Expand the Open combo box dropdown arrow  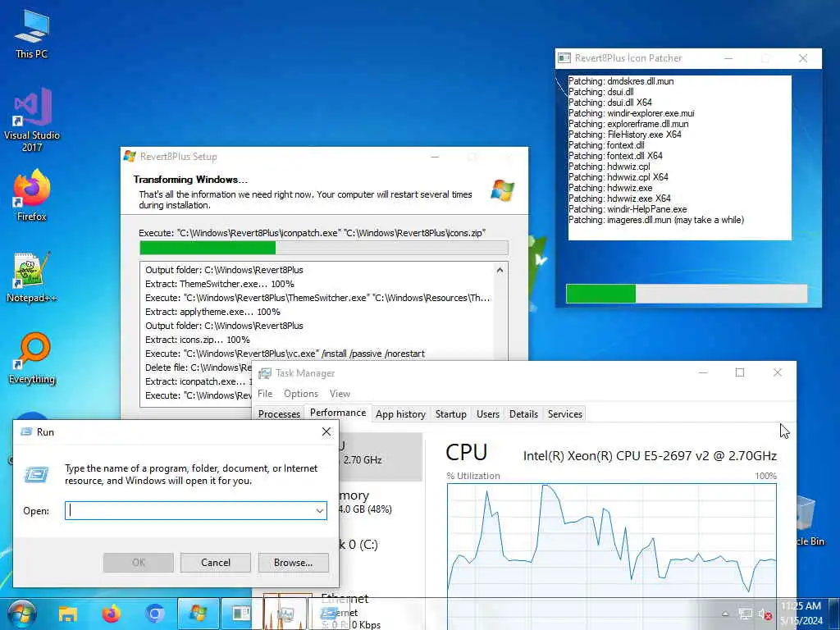coord(319,511)
